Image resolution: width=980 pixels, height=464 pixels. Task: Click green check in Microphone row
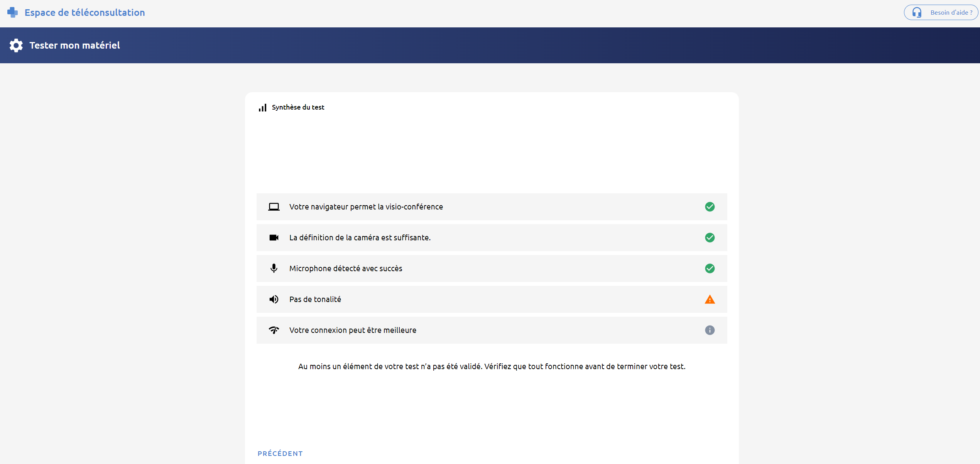[x=710, y=268]
